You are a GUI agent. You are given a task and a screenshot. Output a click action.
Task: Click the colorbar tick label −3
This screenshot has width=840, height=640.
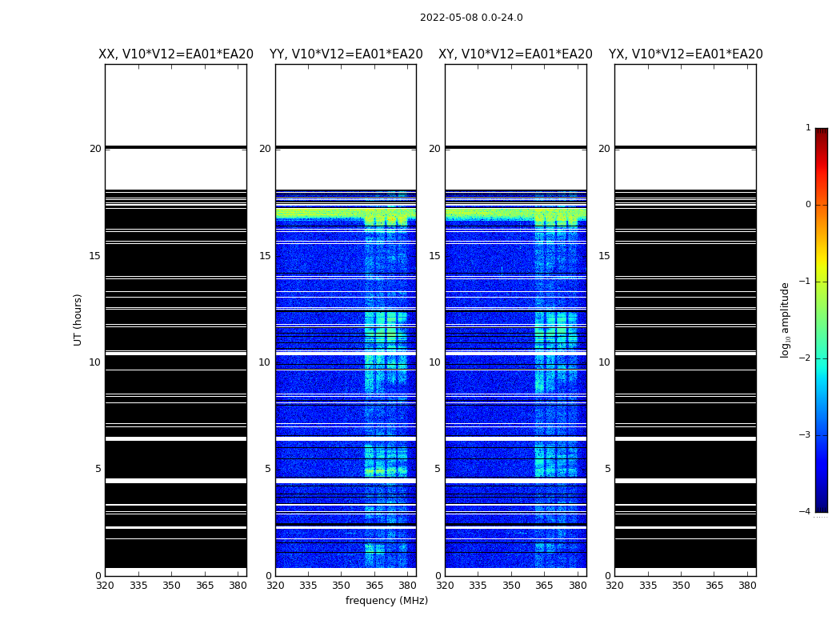pyautogui.click(x=805, y=435)
